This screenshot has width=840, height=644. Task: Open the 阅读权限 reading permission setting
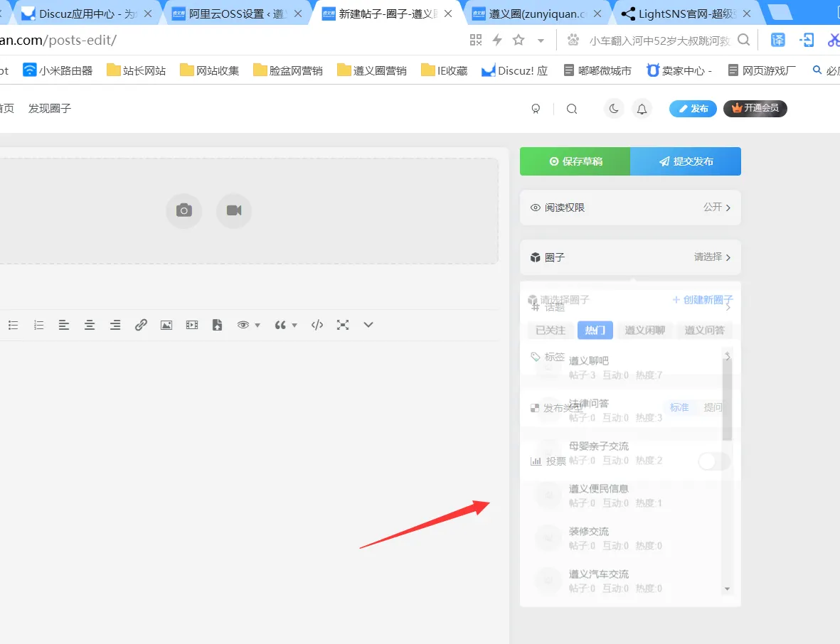[x=631, y=208]
